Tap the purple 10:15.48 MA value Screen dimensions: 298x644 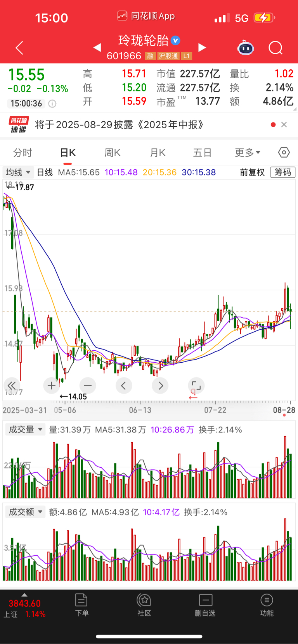(121, 172)
